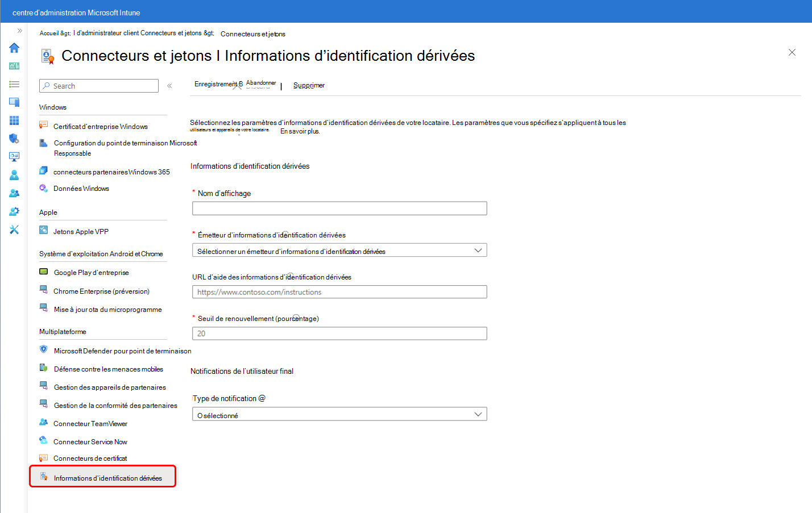Open Connecteurs de certificat in the menu
Screen dimensions: 812x513
tap(90, 458)
